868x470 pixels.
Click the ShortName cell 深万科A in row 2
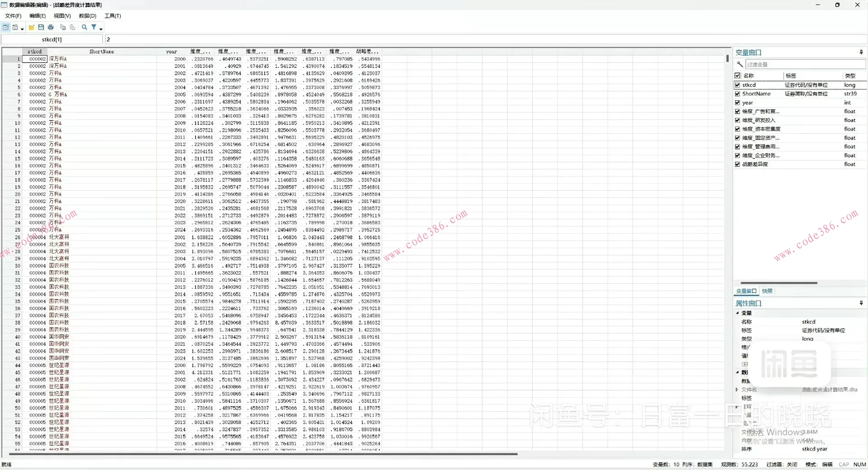click(102, 66)
